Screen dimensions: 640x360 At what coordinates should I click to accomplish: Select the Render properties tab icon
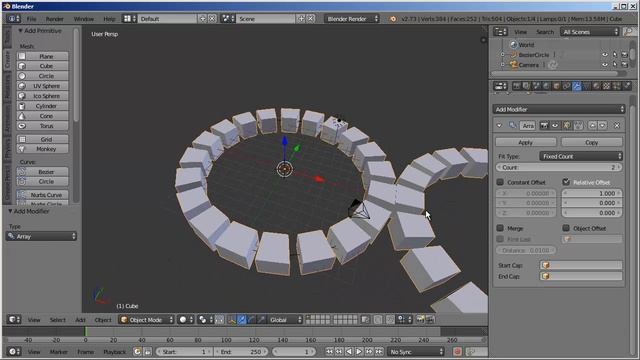(517, 86)
